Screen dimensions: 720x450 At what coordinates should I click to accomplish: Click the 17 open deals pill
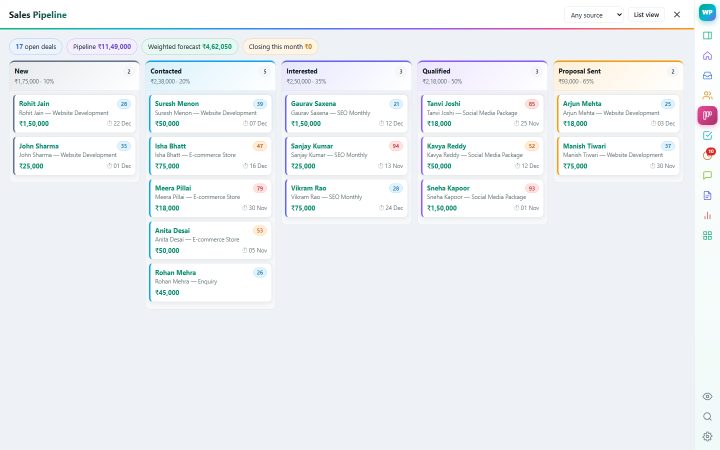click(36, 46)
